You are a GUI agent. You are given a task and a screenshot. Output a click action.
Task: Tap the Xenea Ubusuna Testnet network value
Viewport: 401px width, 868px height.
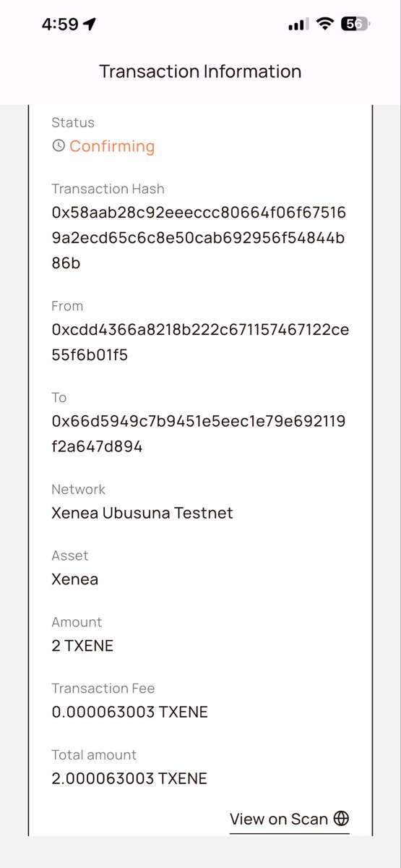(142, 513)
